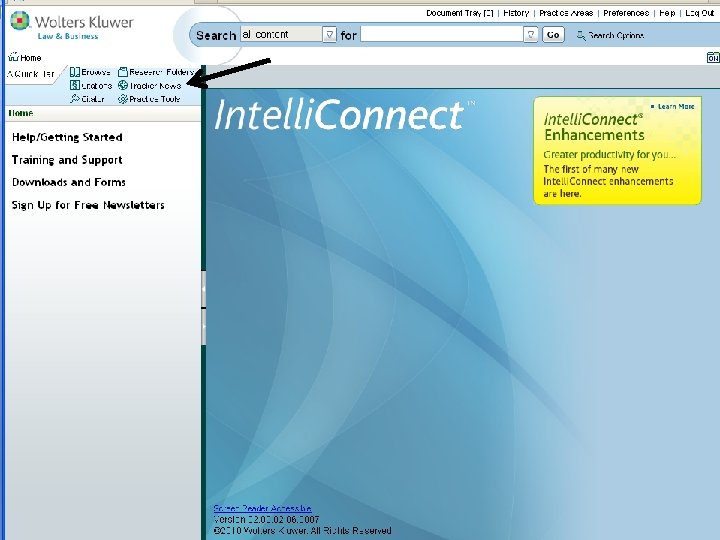
Task: Open Help in the top menu
Action: pyautogui.click(x=667, y=13)
